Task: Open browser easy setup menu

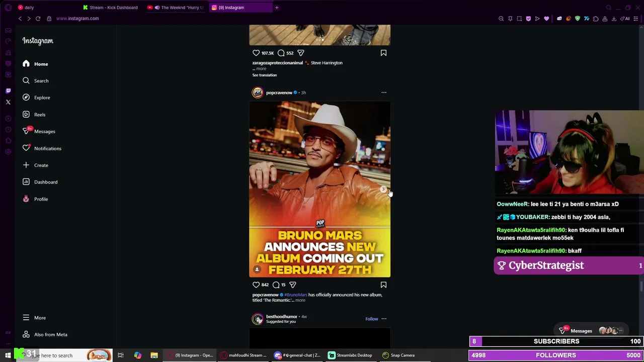Action: click(636, 19)
